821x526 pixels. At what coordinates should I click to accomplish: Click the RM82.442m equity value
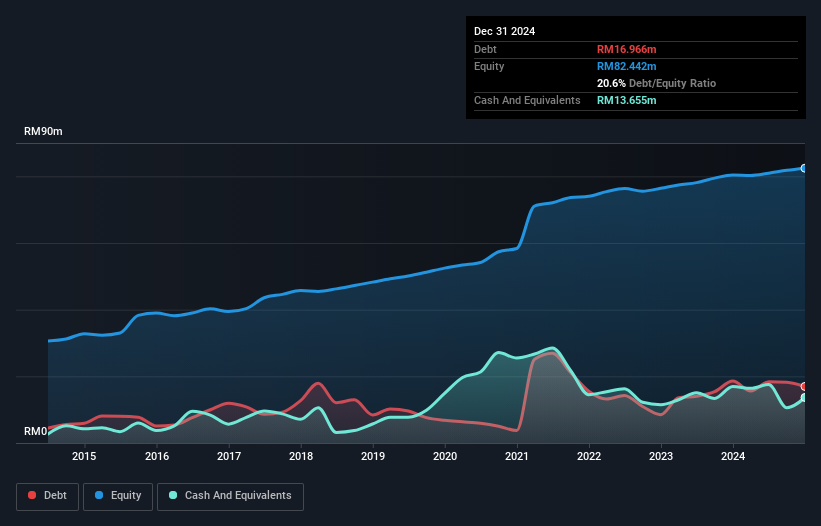pos(626,66)
